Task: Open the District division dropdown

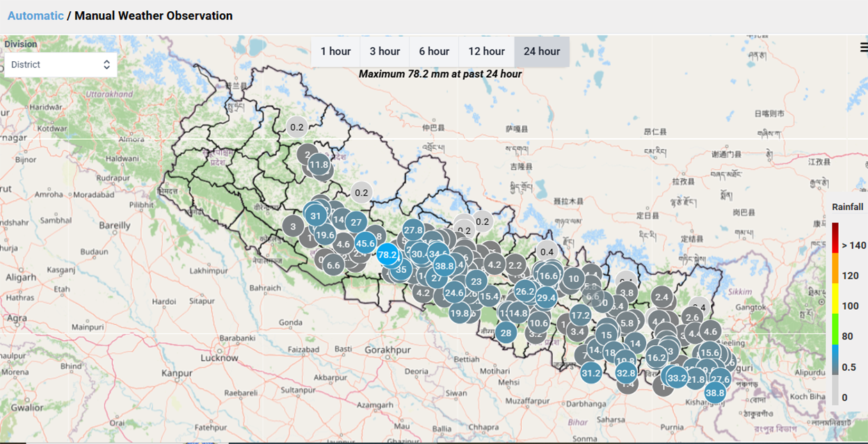Action: point(60,63)
